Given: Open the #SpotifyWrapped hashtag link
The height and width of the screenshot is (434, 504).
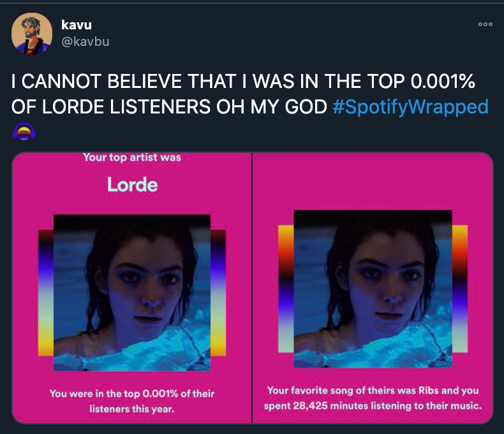Looking at the screenshot, I should click(410, 107).
